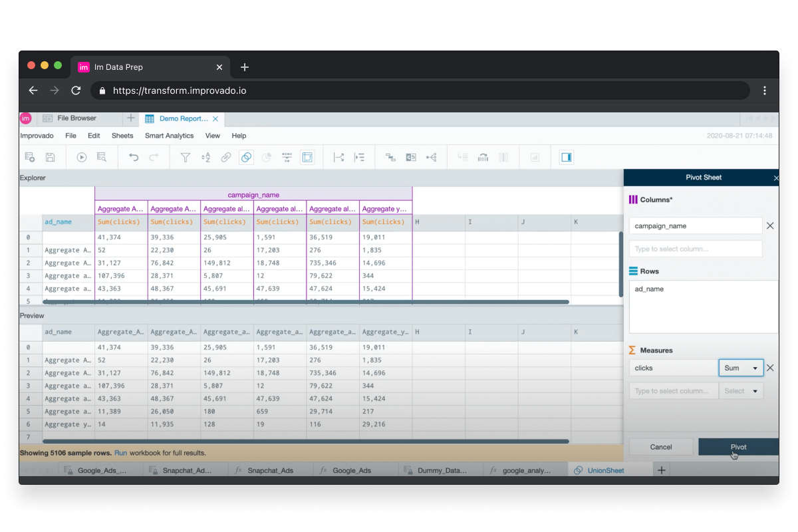Activate the Pivot sheet icon in the toolbar
Viewport: 798px width, 532px height.
tap(307, 157)
